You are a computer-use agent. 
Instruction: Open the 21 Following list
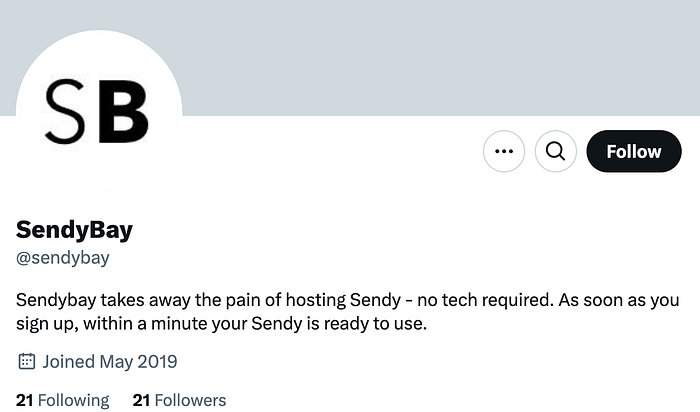62,400
